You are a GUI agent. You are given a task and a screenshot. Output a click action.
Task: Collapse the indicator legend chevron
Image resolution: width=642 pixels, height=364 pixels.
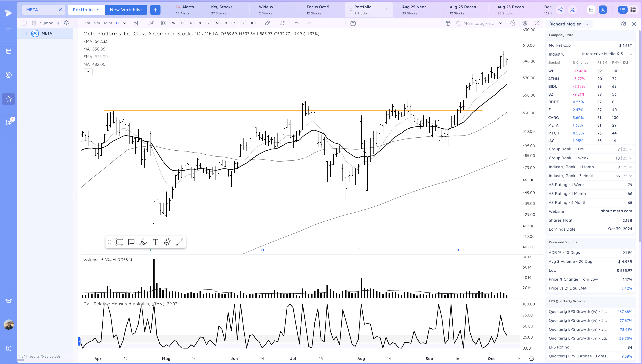88,72
